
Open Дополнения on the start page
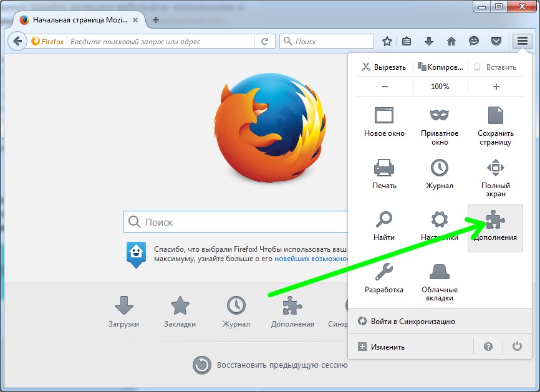[292, 312]
